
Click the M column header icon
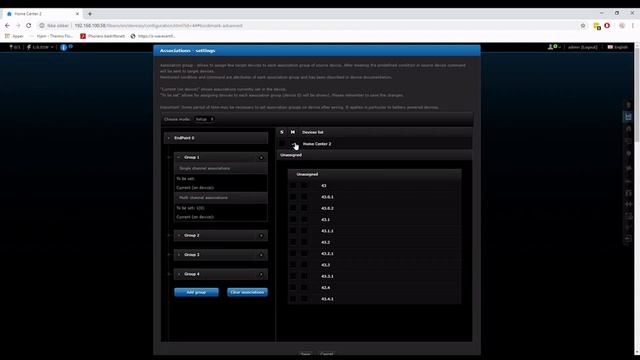tap(293, 132)
